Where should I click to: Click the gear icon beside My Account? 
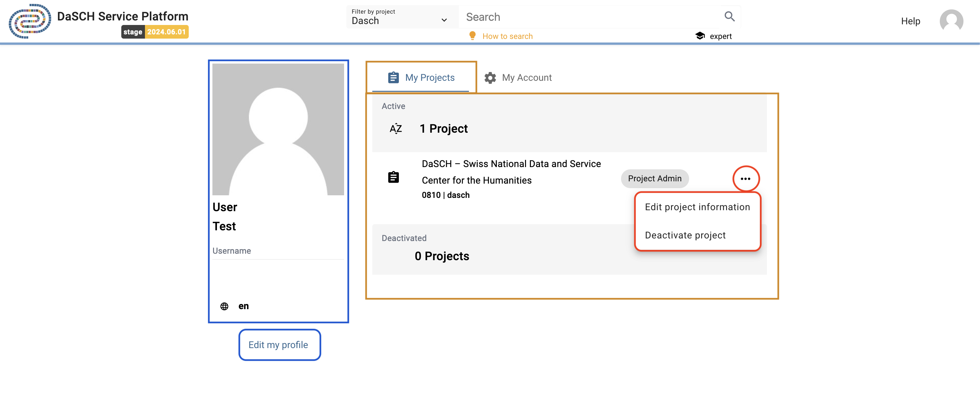pos(490,78)
